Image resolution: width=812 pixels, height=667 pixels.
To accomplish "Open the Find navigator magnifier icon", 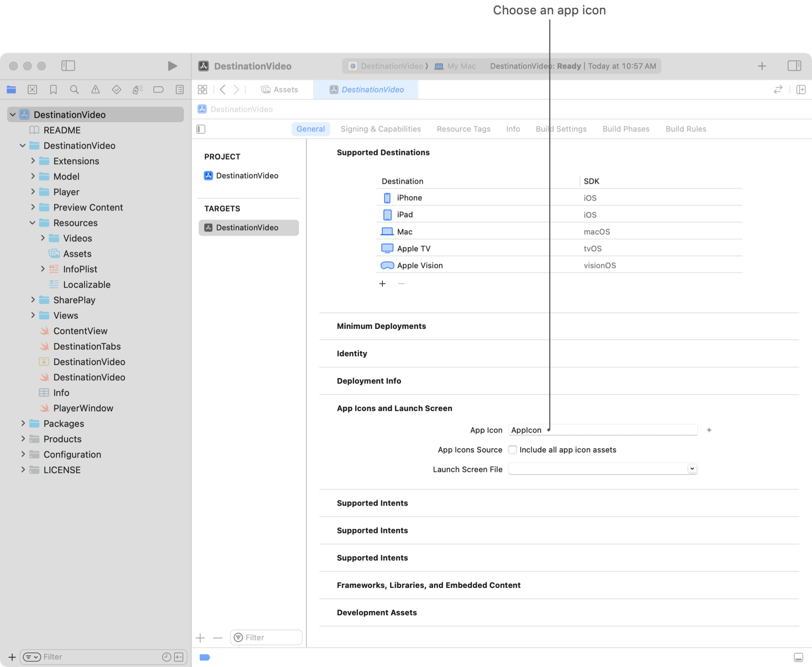I will [x=75, y=90].
